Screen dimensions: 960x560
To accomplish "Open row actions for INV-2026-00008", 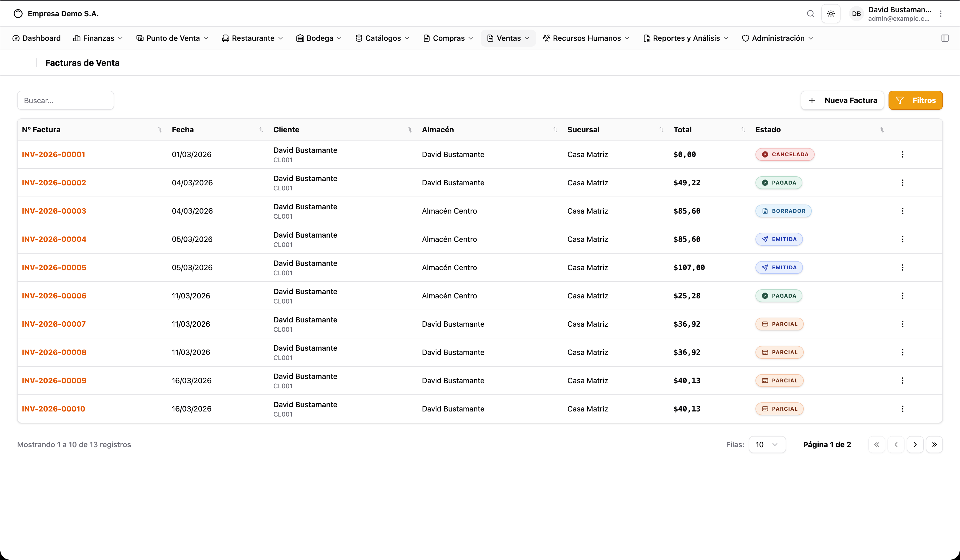I will (x=902, y=352).
